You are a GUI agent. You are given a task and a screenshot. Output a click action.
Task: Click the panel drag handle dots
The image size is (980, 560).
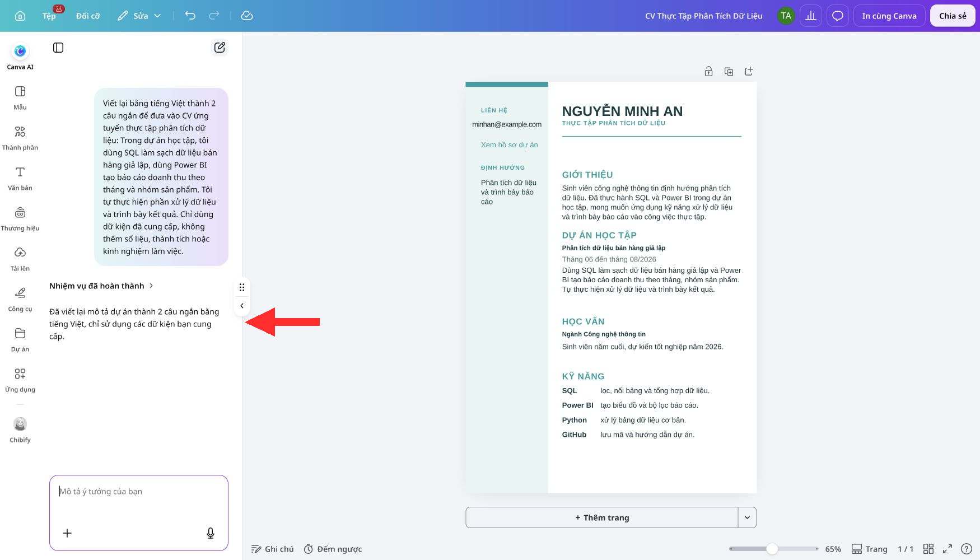click(242, 287)
